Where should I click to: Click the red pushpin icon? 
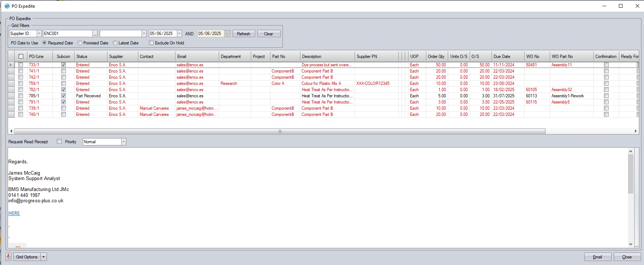(x=8, y=257)
